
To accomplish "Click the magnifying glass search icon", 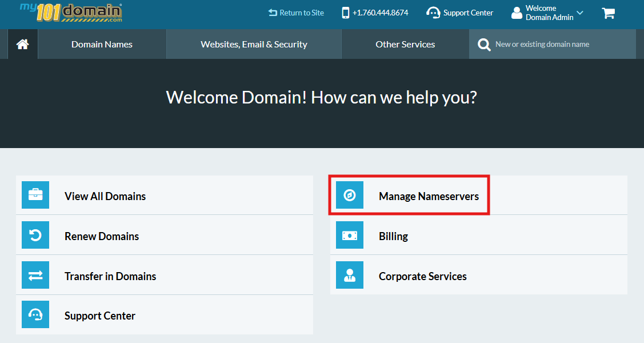I will [x=484, y=45].
